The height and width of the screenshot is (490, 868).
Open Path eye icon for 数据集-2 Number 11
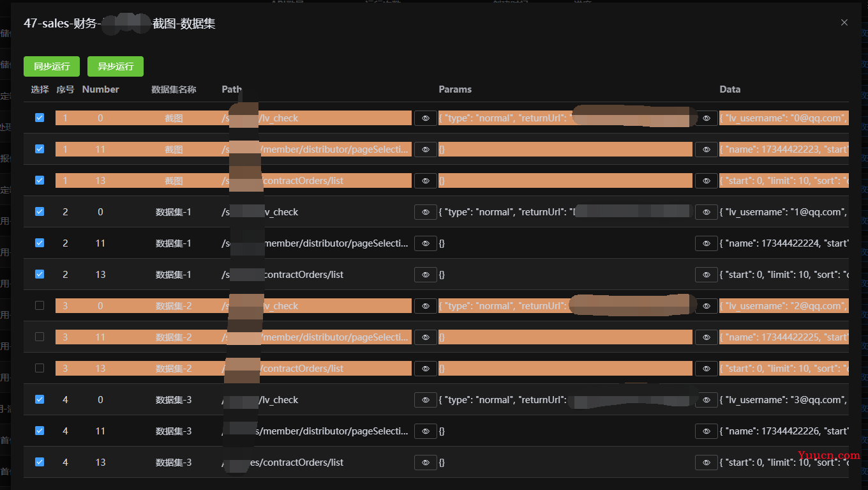coord(426,337)
